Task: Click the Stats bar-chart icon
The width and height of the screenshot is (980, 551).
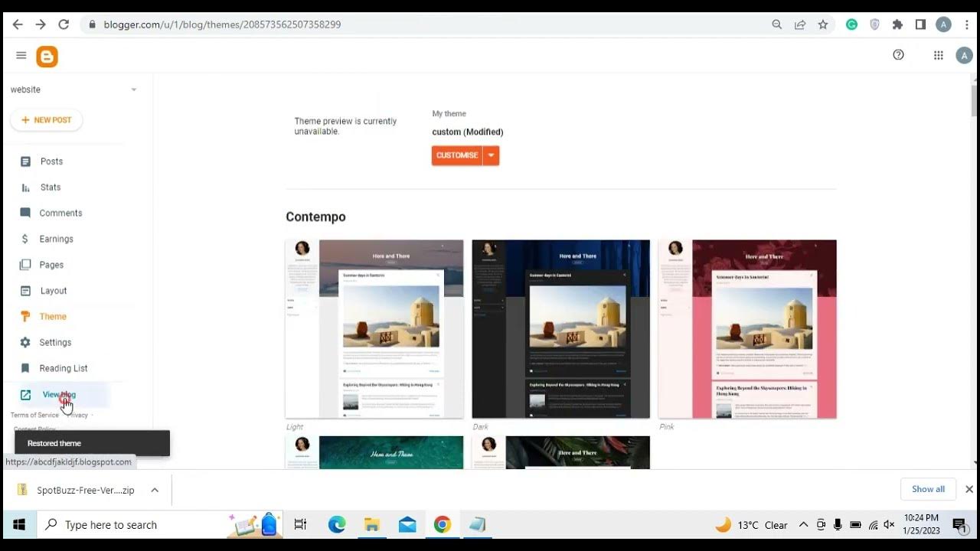Action: (x=25, y=187)
